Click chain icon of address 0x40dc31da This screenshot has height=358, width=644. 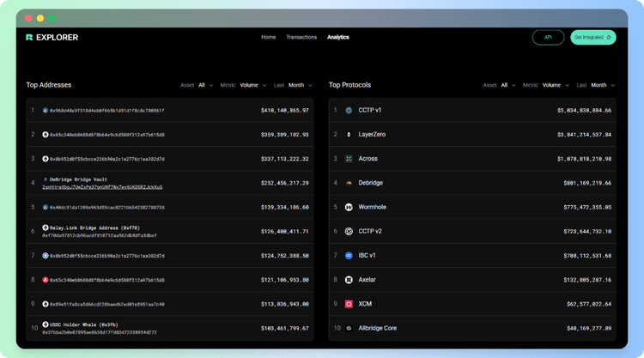tap(46, 207)
